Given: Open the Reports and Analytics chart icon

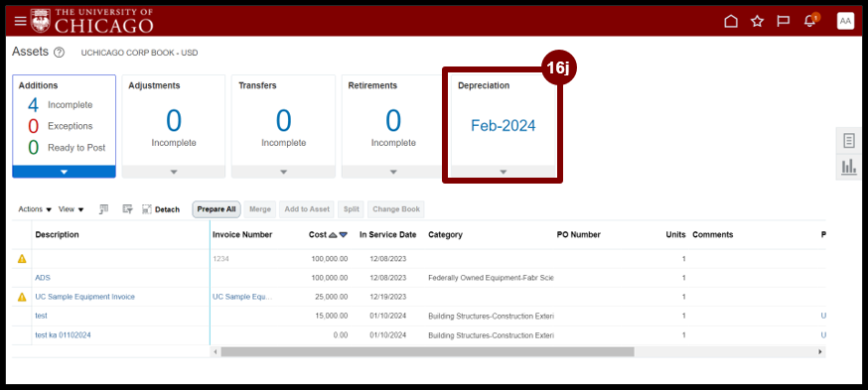Looking at the screenshot, I should [848, 167].
